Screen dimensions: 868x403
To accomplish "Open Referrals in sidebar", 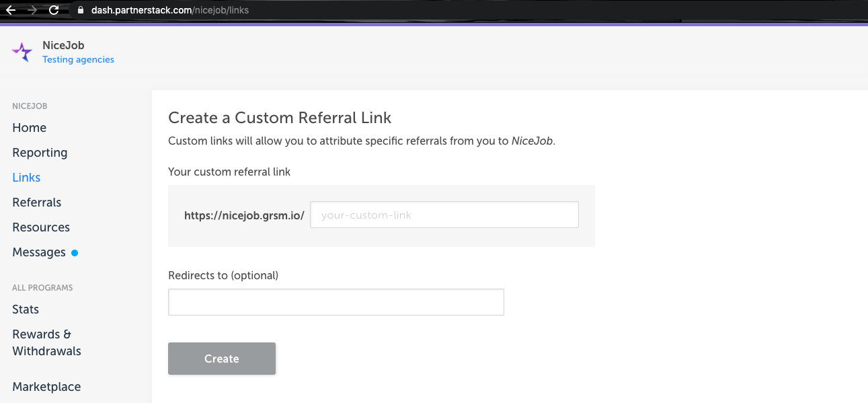I will coord(37,203).
